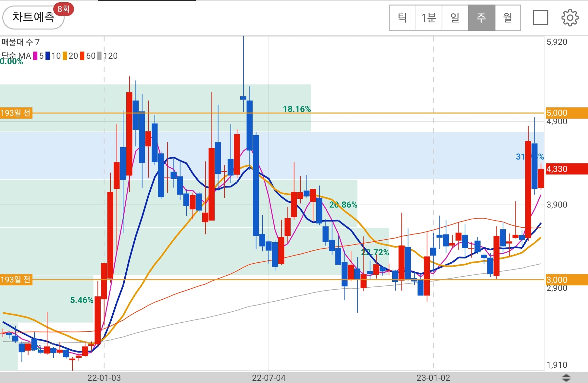This screenshot has height=383, width=588.
Task: Click the 매물대 수 7 indicator label
Action: [x=21, y=42]
